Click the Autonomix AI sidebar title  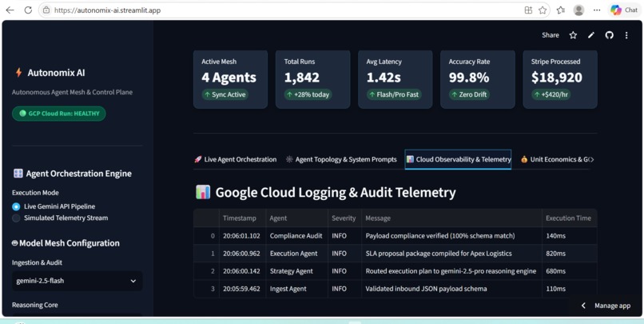click(56, 73)
